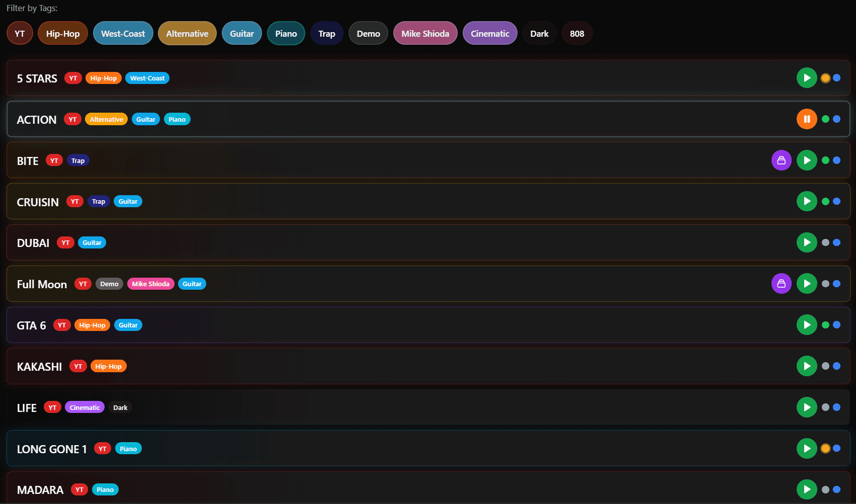Toggle the Dark tag filter
This screenshot has height=504, width=856.
click(540, 34)
